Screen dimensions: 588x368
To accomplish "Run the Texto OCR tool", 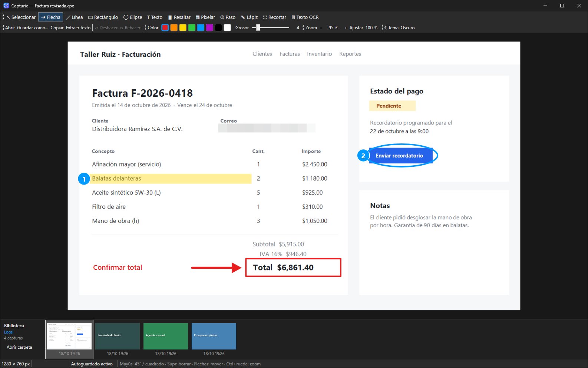I will 305,17.
